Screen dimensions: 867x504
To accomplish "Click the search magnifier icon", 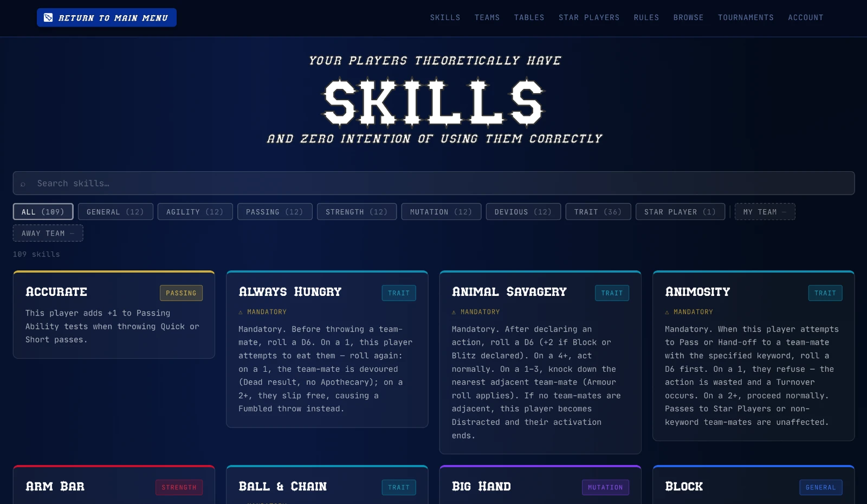I will click(x=23, y=184).
